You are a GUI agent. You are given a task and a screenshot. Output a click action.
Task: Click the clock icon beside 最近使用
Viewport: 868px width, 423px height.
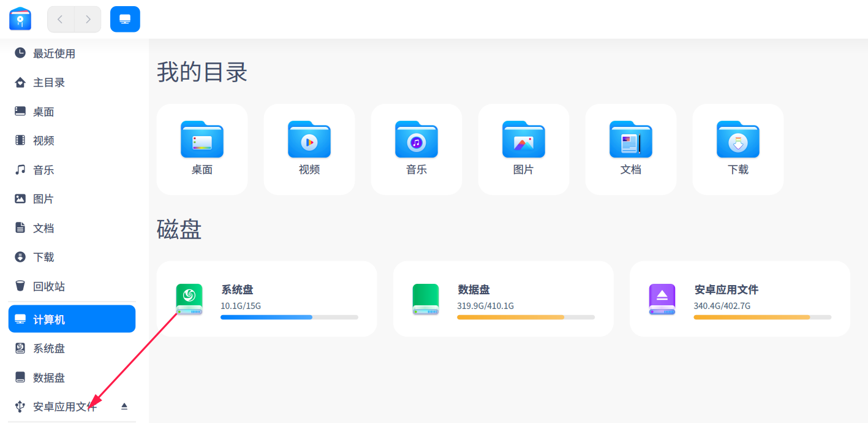click(20, 53)
